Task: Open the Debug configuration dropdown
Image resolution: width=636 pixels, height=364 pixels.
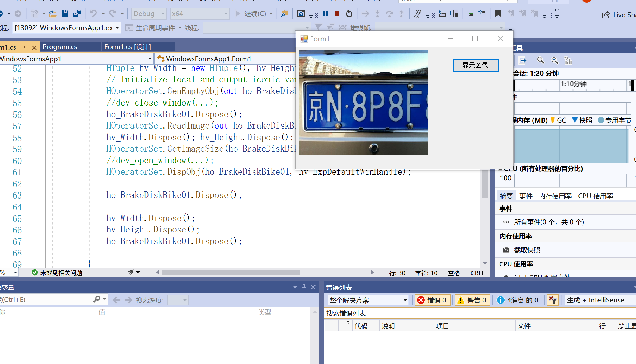Action: pyautogui.click(x=149, y=14)
